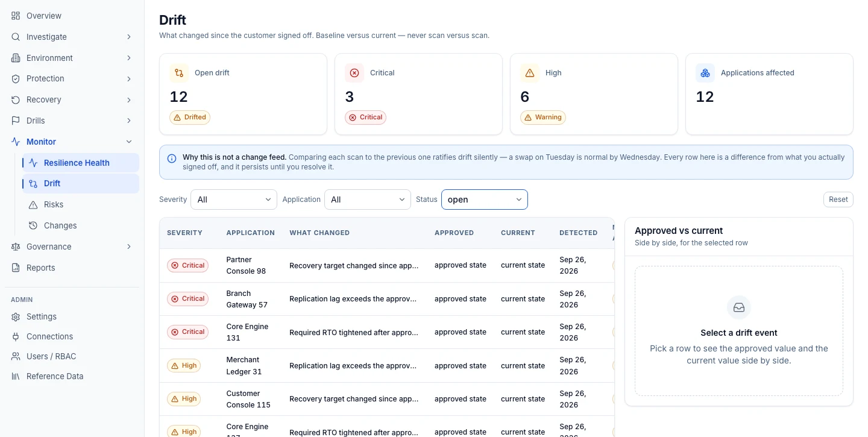Click the Detected column header
Viewport: 868px width, 437px height.
579,233
